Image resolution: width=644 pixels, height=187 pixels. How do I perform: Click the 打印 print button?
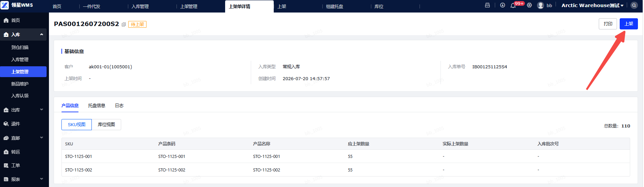pyautogui.click(x=608, y=24)
